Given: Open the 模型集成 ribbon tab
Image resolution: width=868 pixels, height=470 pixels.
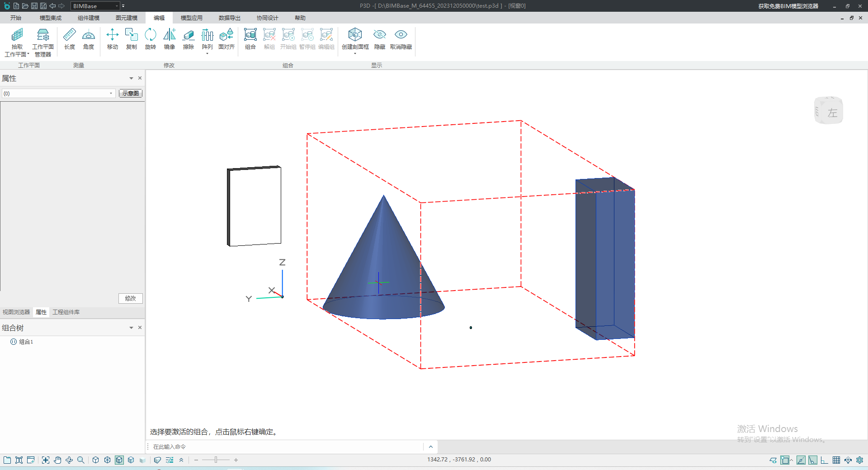Looking at the screenshot, I should click(x=50, y=18).
